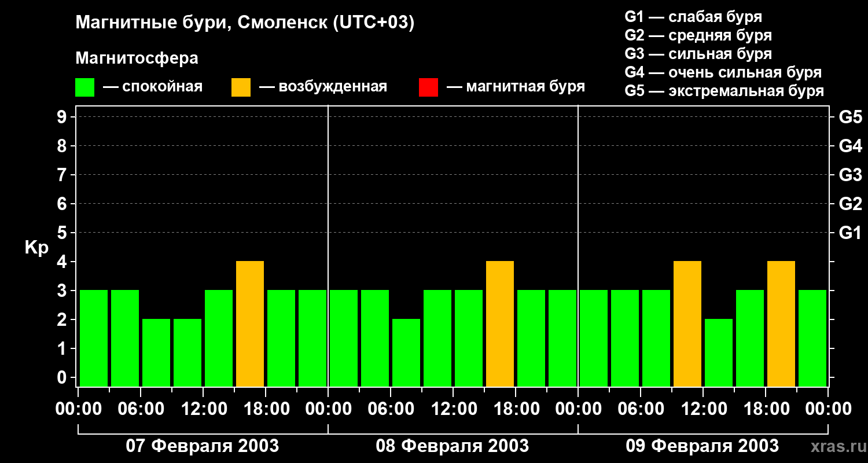Click the 07 Февраля 2003 date label
Screen dimensions: 868x463
(203, 446)
